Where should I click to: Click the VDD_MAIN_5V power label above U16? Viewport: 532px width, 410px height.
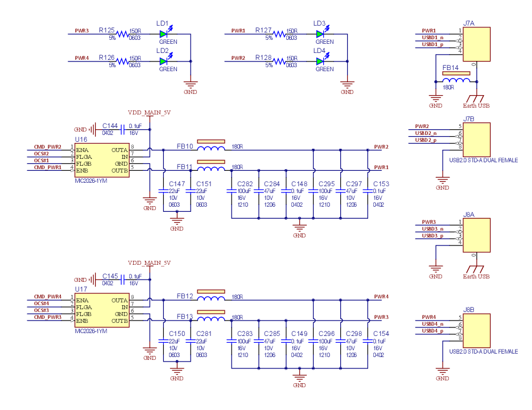149,112
